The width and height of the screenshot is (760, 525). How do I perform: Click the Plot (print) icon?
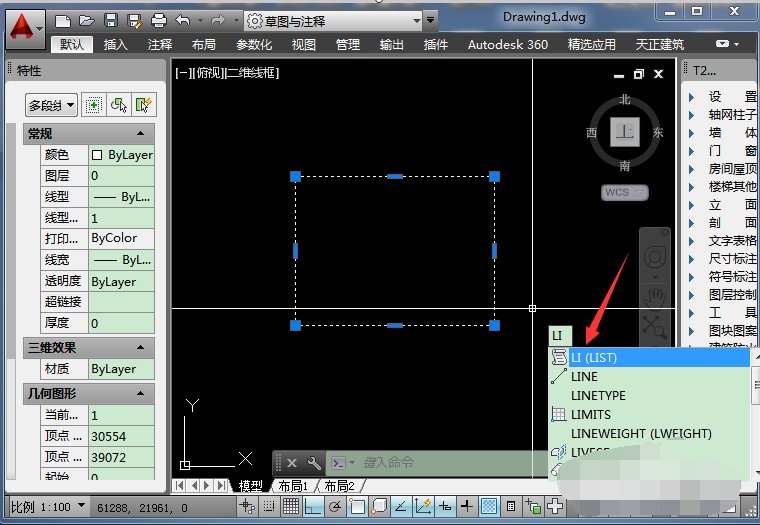click(158, 20)
